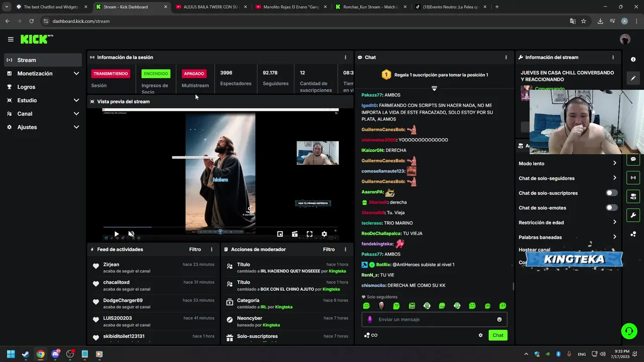Open Chat de solo-seguidores settings
The width and height of the screenshot is (644, 362).
point(568,178)
